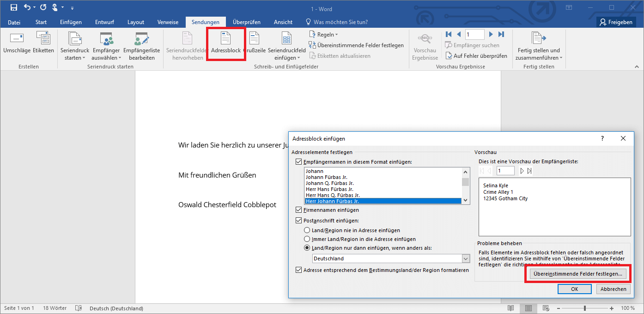Image resolution: width=644 pixels, height=314 pixels.
Task: Click Auf Fehler überprüfen
Action: (476, 56)
